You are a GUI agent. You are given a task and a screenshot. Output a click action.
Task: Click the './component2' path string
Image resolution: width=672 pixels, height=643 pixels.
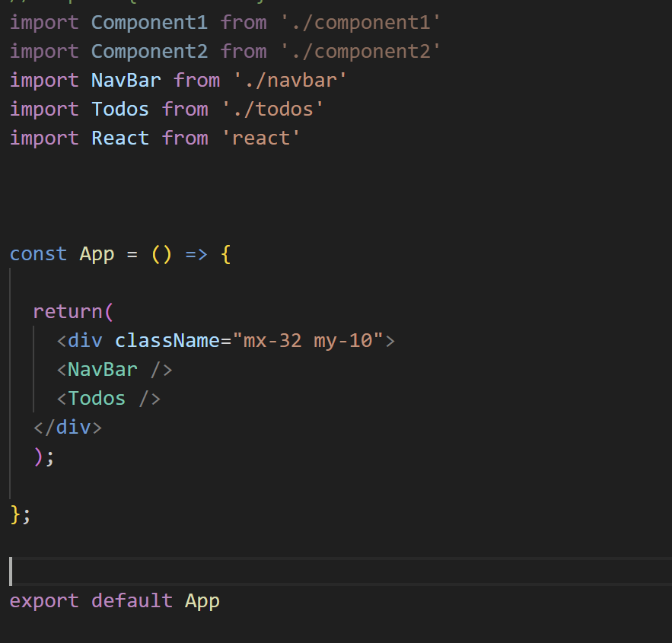click(x=361, y=52)
